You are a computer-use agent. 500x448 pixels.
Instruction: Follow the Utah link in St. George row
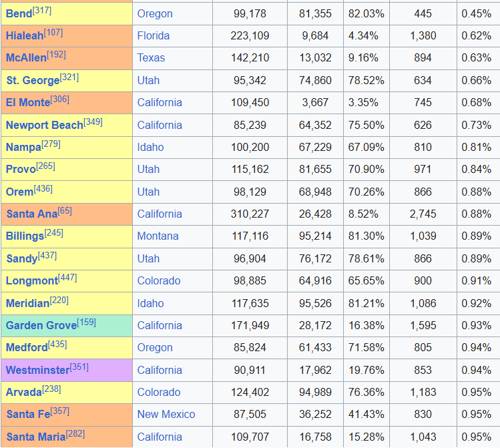click(x=148, y=80)
